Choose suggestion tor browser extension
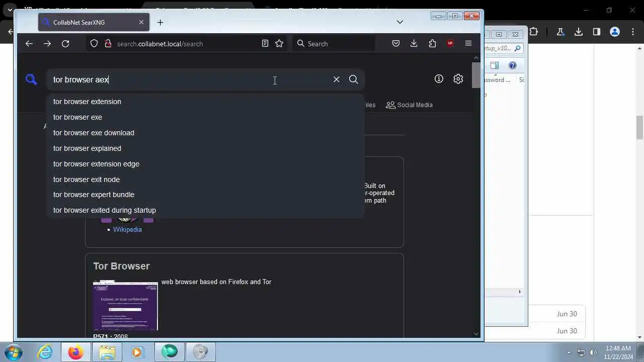The width and height of the screenshot is (644, 362). [x=205, y=102]
